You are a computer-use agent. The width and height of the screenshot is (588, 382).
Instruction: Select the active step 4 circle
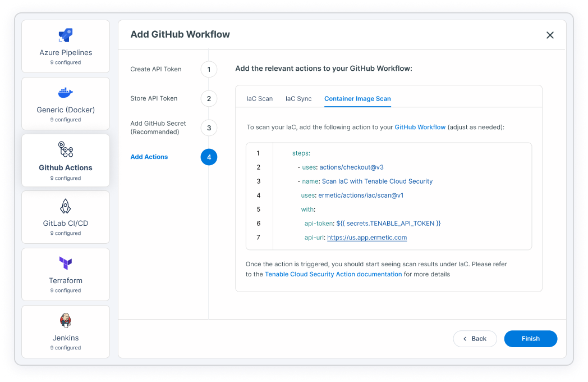pyautogui.click(x=209, y=157)
